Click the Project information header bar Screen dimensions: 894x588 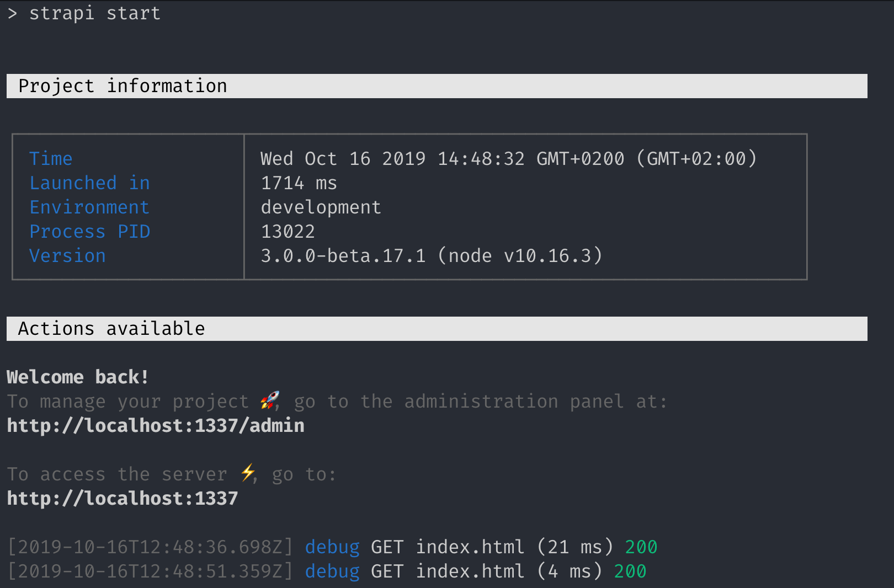click(437, 86)
